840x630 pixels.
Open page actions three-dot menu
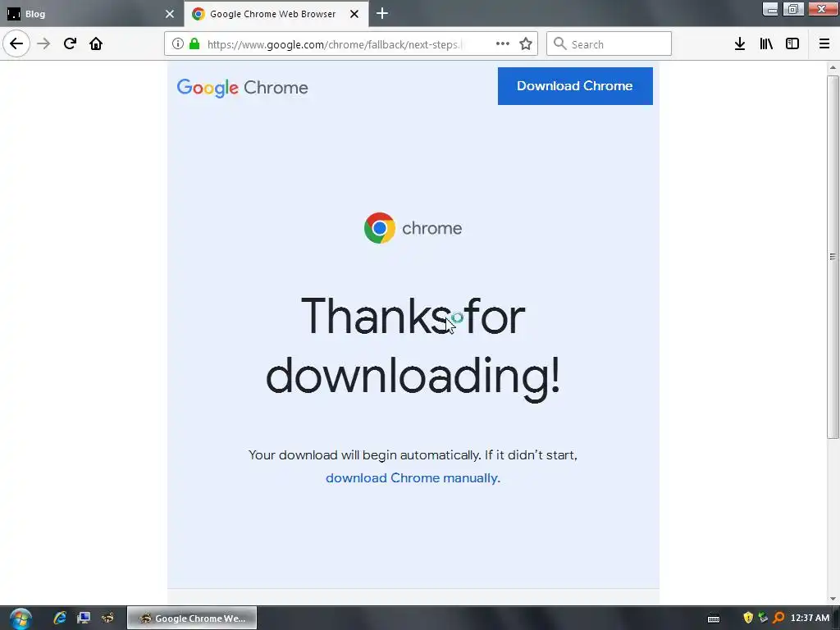pos(503,44)
